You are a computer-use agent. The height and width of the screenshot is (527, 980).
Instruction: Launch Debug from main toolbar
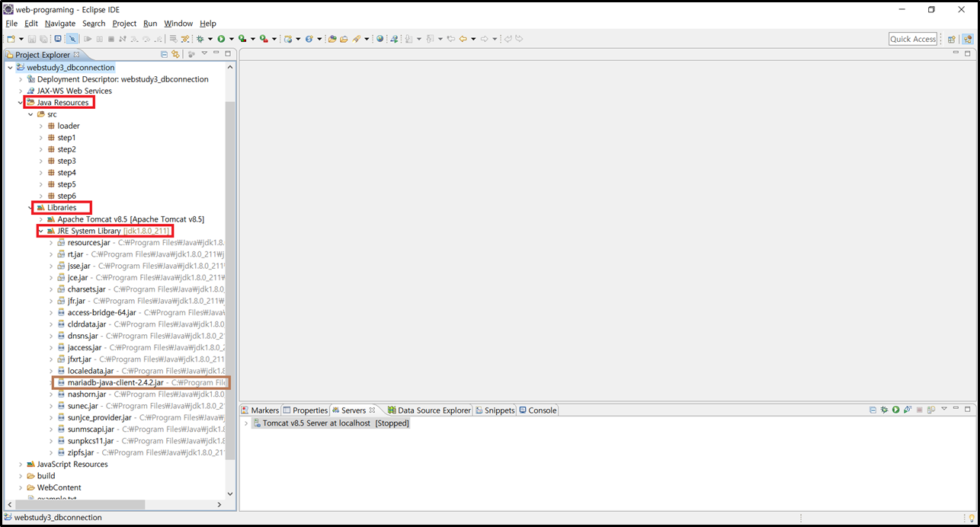200,39
